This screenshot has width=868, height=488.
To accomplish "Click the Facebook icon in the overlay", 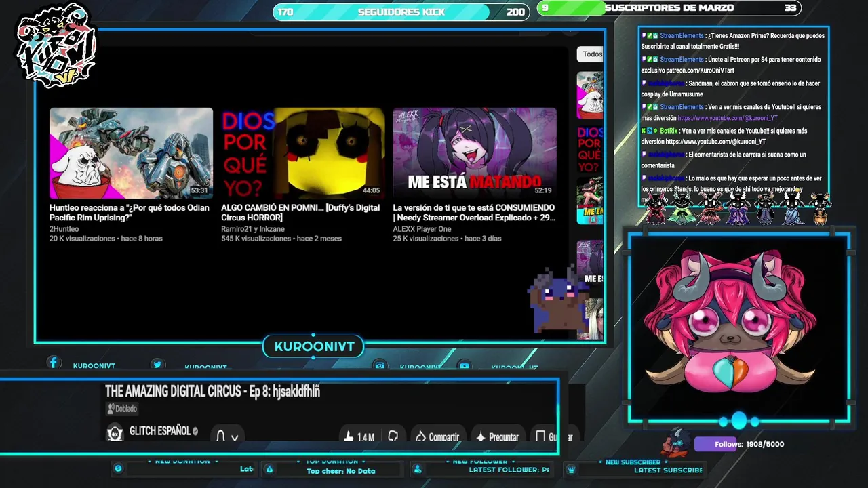I will pyautogui.click(x=54, y=363).
